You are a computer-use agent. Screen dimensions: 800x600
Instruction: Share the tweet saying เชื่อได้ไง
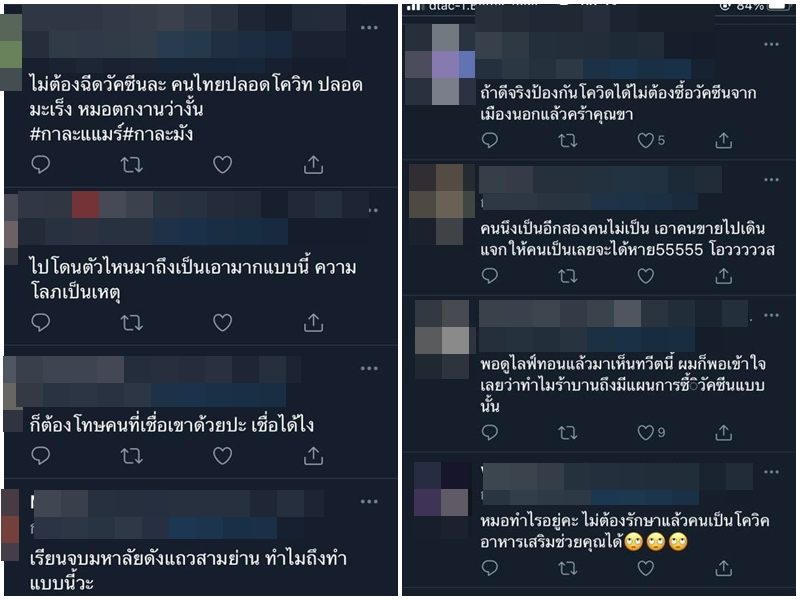(313, 456)
